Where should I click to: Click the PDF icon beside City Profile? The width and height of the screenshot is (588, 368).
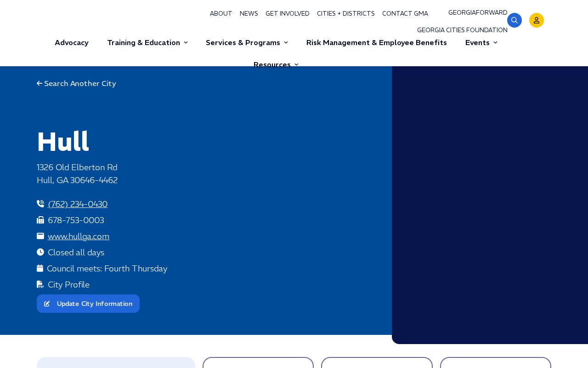coord(40,284)
